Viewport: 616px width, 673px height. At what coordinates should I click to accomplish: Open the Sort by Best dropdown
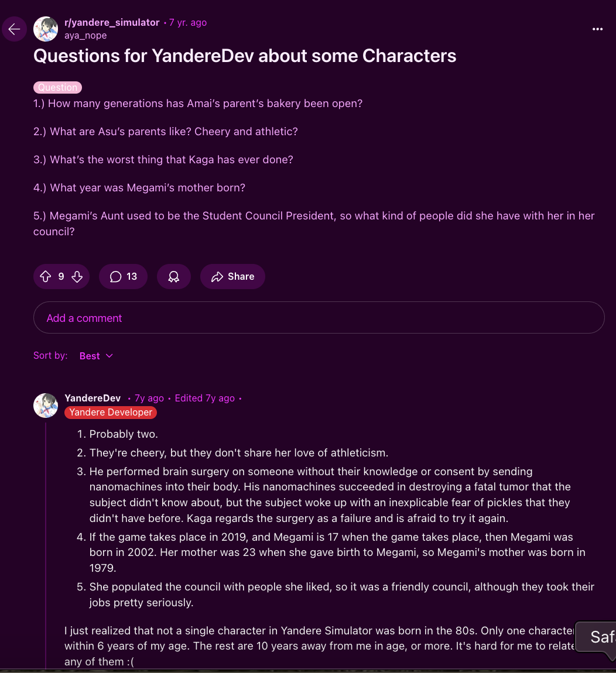(x=96, y=356)
